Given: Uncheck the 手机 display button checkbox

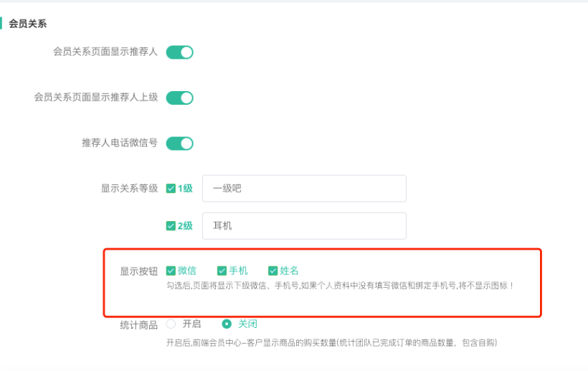Looking at the screenshot, I should pyautogui.click(x=222, y=271).
